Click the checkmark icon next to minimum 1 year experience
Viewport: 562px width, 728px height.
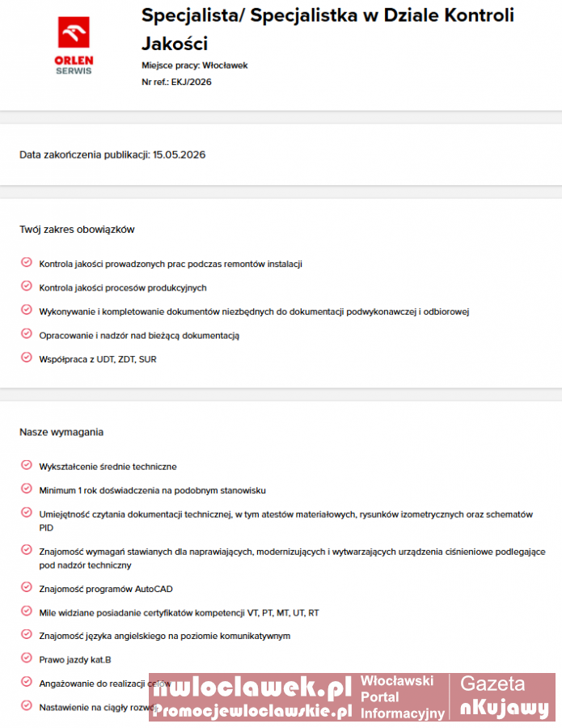25,489
